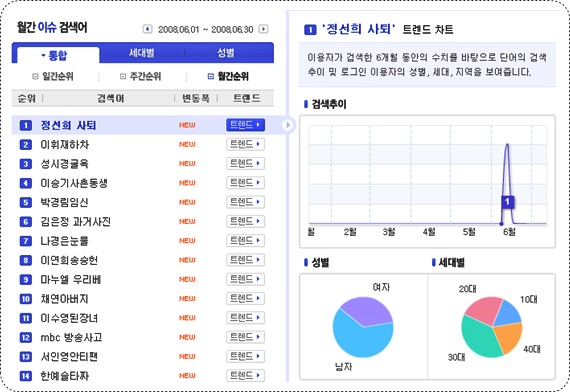Select 월간순위 monthly ranking option
570x392 pixels.
[x=228, y=76]
